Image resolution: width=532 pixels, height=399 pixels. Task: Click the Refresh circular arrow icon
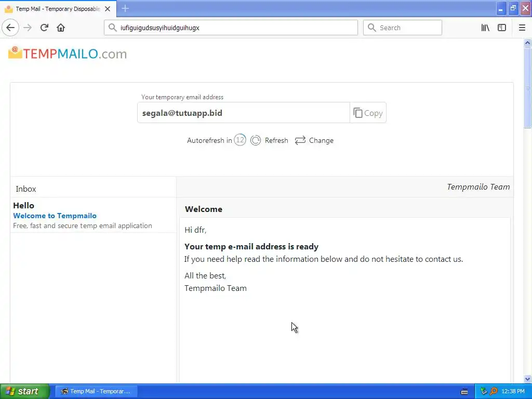256,140
